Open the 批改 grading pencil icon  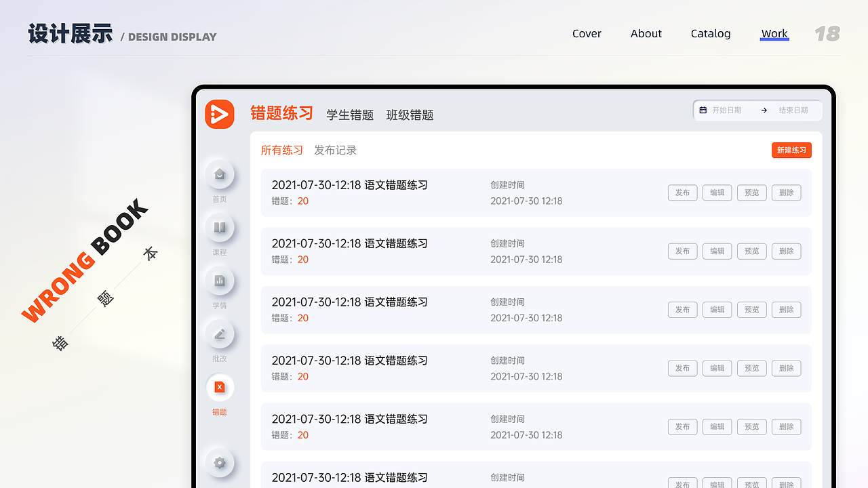[220, 334]
